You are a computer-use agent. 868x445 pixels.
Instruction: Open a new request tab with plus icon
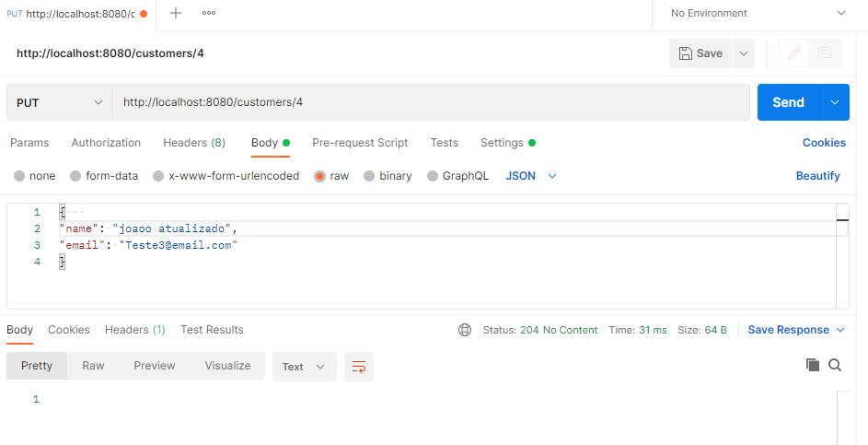tap(176, 13)
